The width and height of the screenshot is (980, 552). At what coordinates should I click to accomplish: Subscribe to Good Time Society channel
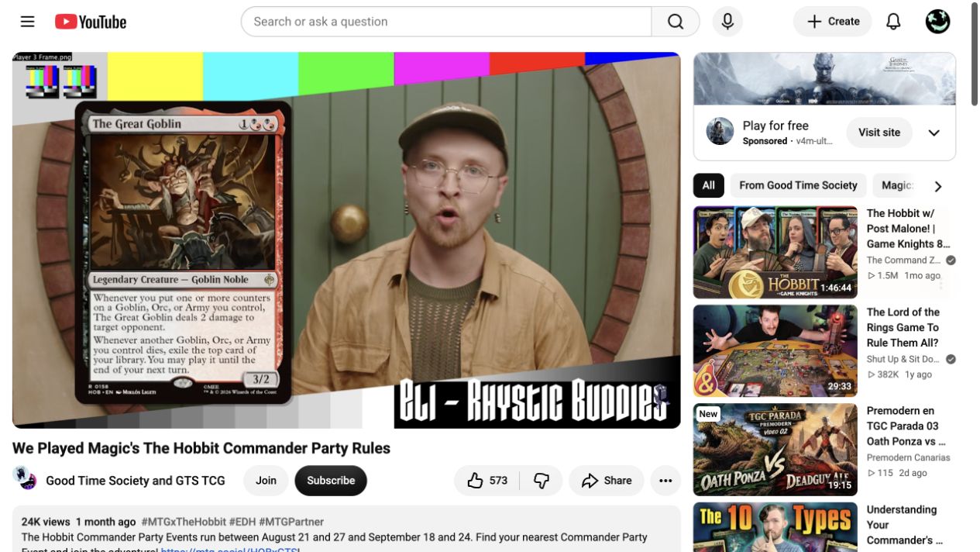(x=331, y=481)
